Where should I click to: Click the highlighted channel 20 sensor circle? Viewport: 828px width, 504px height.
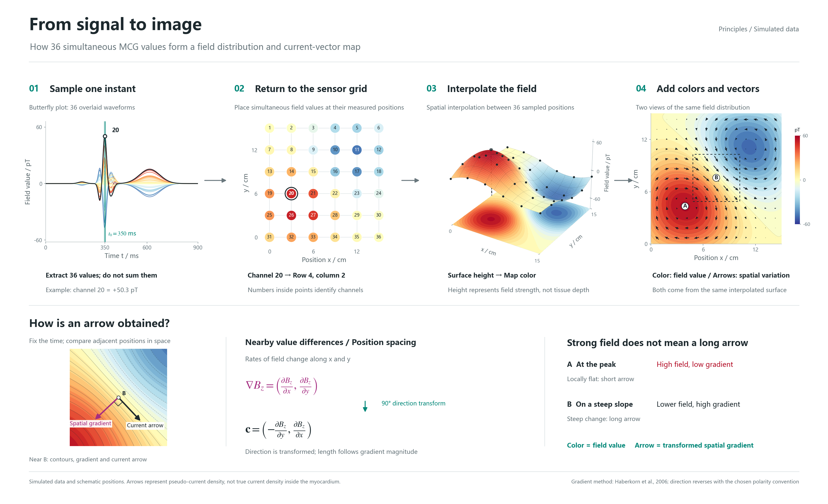point(291,193)
